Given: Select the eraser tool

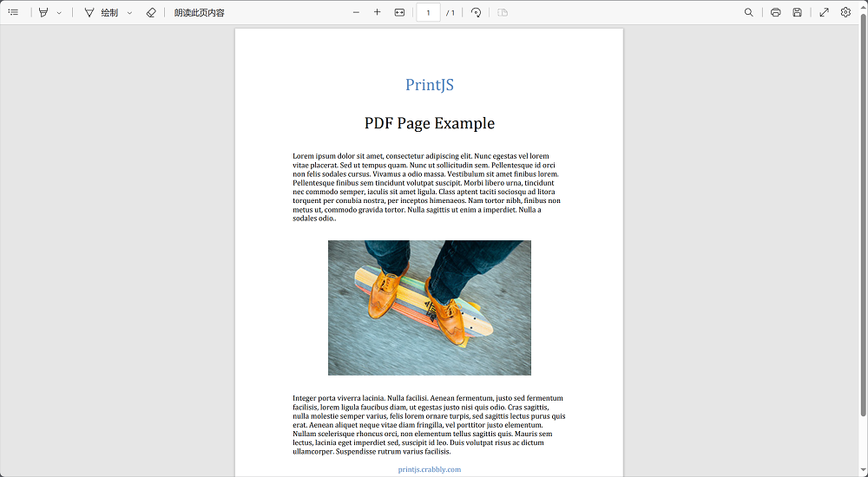Looking at the screenshot, I should [151, 12].
